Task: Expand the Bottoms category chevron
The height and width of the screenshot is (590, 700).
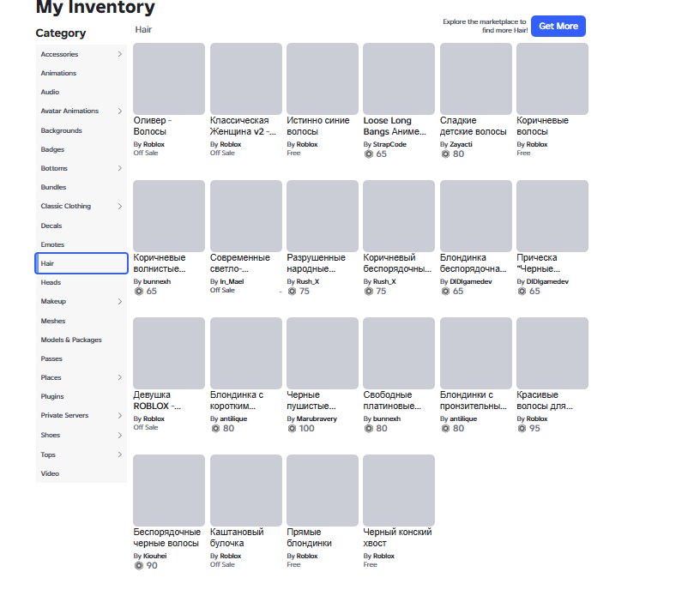Action: 119,168
